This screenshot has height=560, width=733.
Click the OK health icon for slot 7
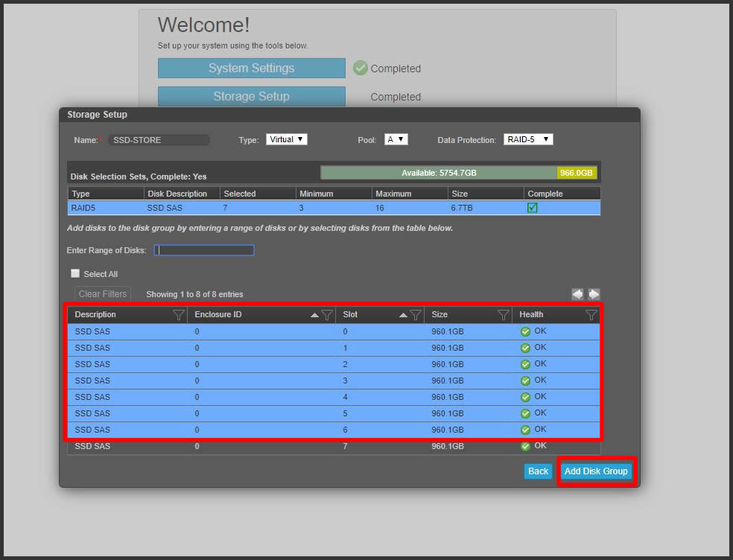525,446
